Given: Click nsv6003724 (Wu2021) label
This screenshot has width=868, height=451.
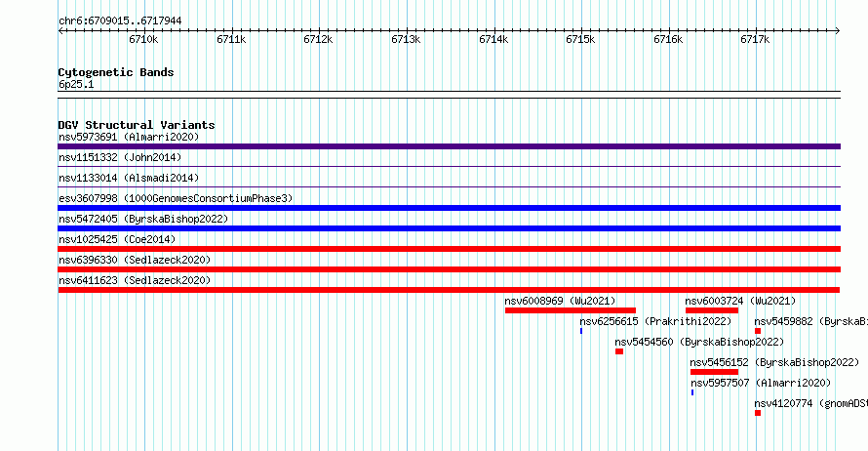Looking at the screenshot, I should point(740,301).
